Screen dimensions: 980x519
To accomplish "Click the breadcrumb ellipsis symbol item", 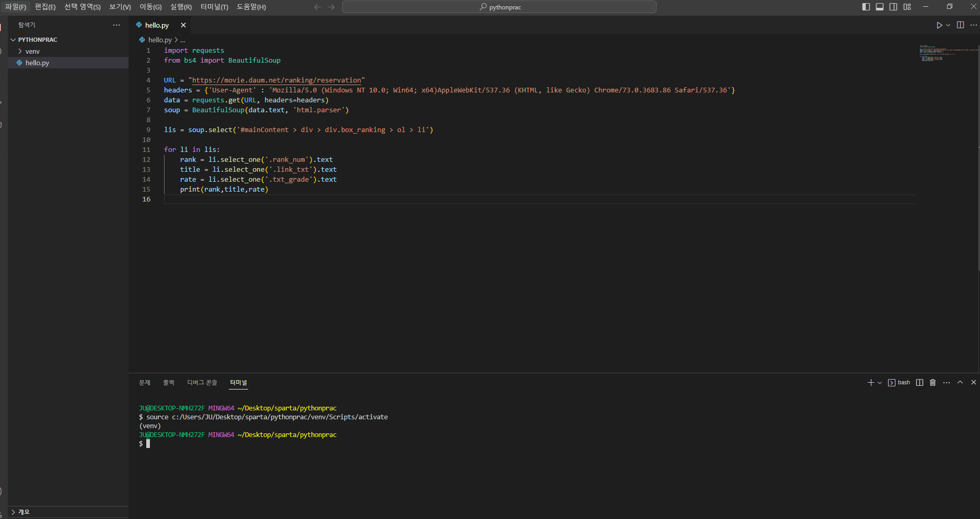I will pyautogui.click(x=182, y=40).
